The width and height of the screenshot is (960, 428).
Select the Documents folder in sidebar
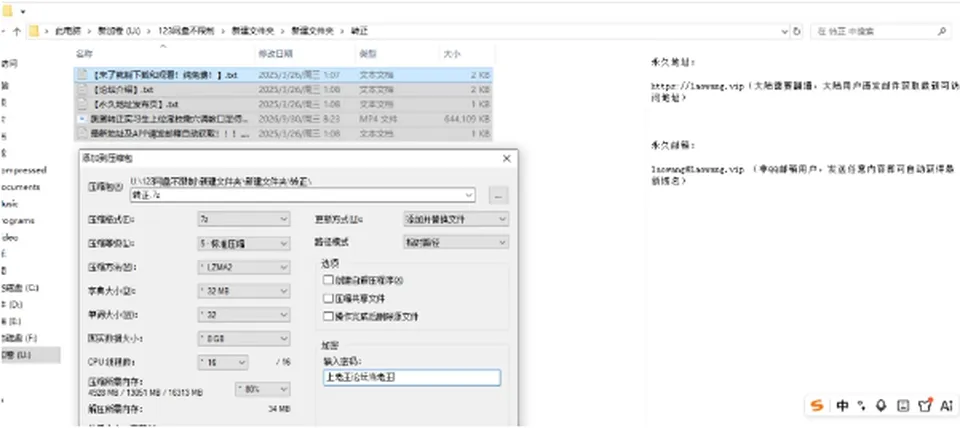pyautogui.click(x=21, y=187)
